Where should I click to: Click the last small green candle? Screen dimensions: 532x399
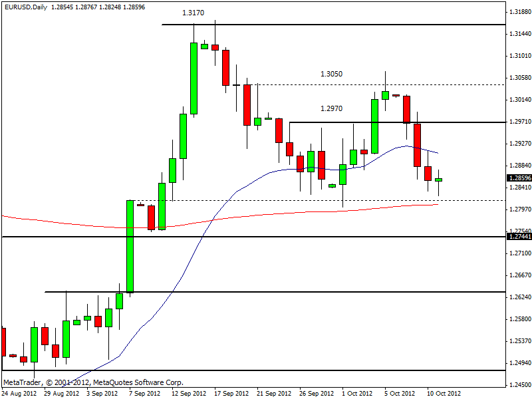click(438, 180)
